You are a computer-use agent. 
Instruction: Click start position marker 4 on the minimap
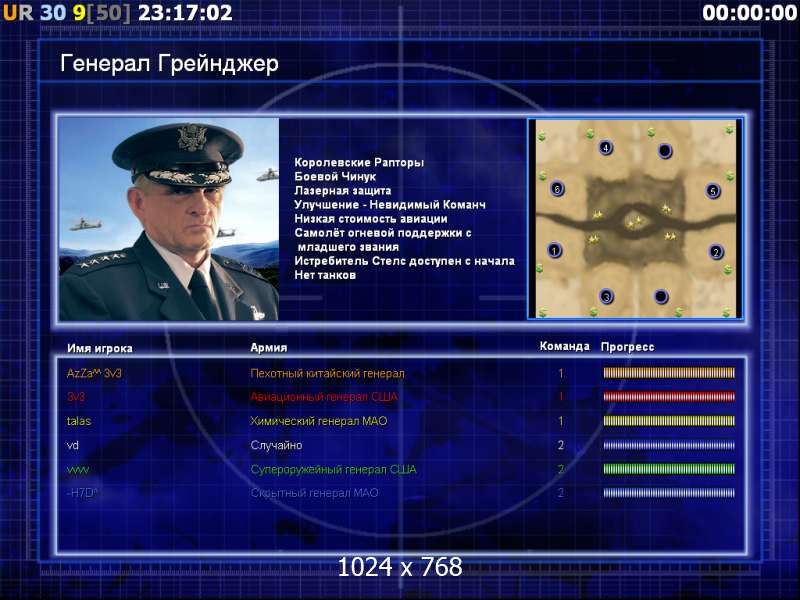(x=606, y=147)
